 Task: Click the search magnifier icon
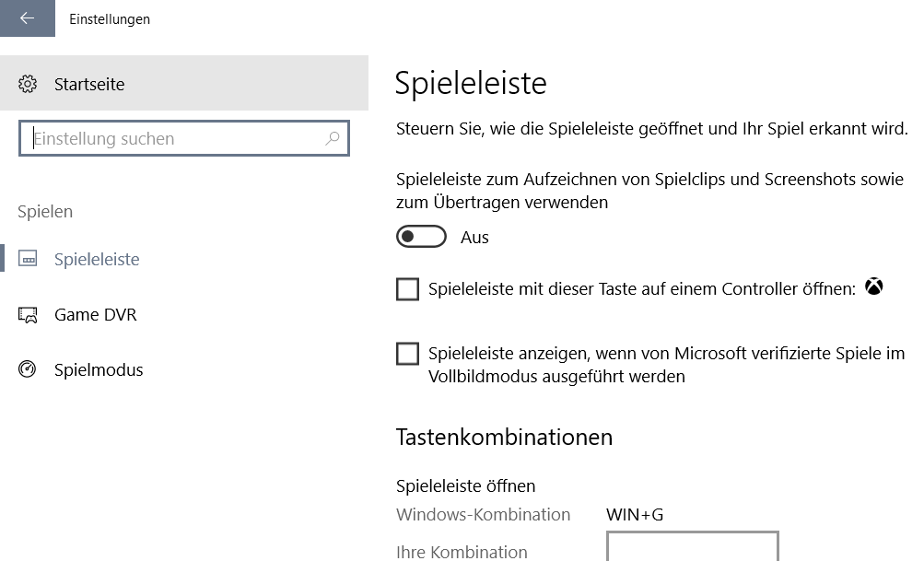click(x=333, y=139)
